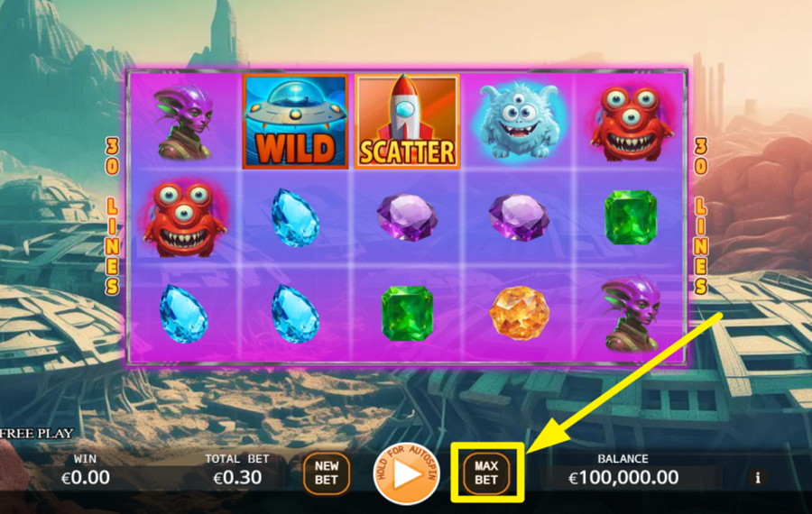Screen dimensions: 812x514
Task: Click the purple alien in bottom-right reel
Action: (x=632, y=314)
